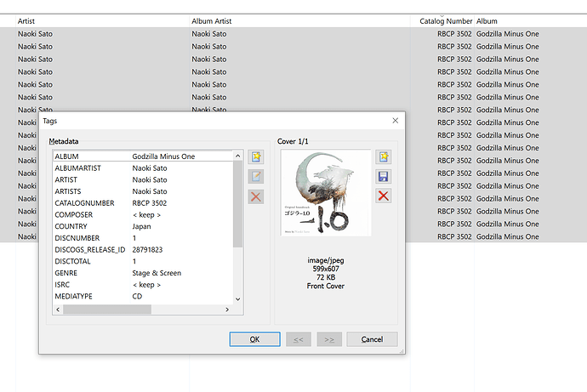Click the metadata vertical scrollbar thumb
Viewport: 587px width, 392px height.
click(x=237, y=204)
